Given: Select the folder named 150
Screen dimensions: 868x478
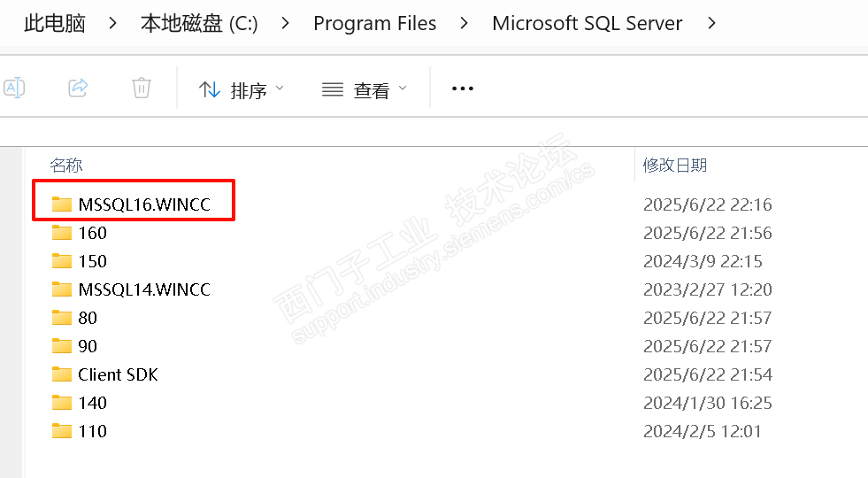Looking at the screenshot, I should (x=92, y=261).
